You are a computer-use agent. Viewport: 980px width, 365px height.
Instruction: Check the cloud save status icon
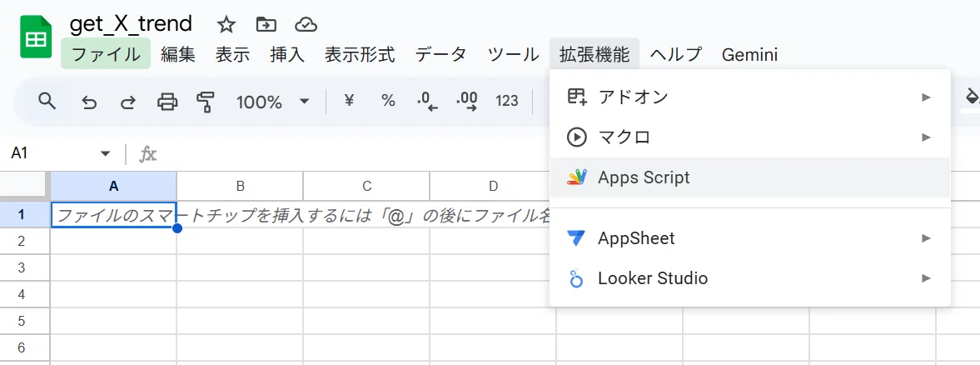point(306,25)
